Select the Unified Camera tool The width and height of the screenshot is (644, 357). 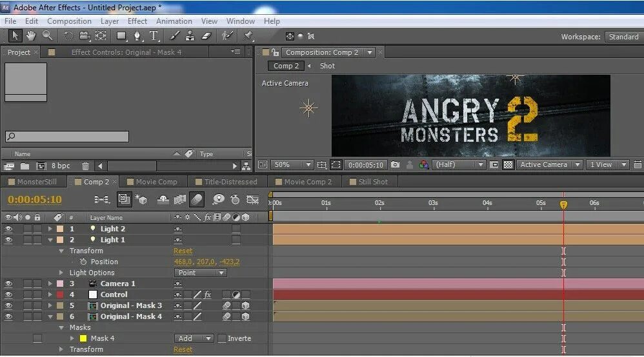click(85, 36)
